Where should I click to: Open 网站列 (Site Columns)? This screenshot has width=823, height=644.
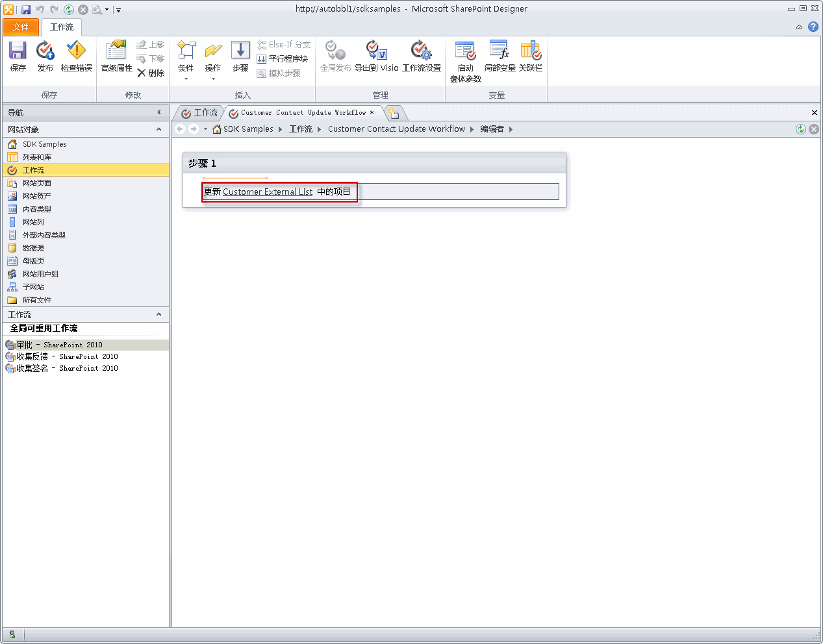(86, 222)
